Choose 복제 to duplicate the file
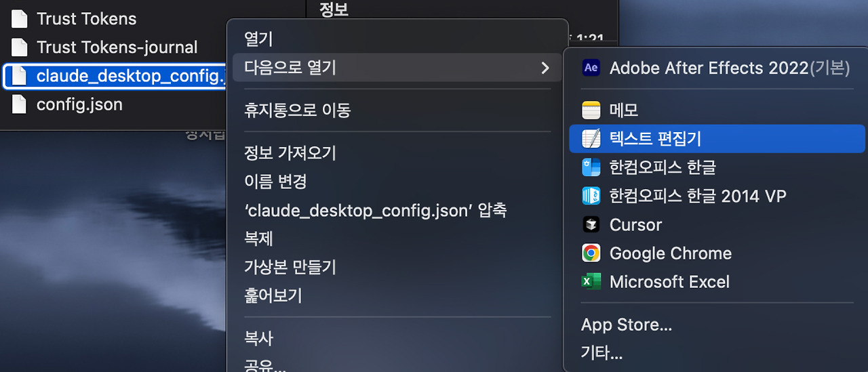Image resolution: width=868 pixels, height=372 pixels. click(x=397, y=239)
